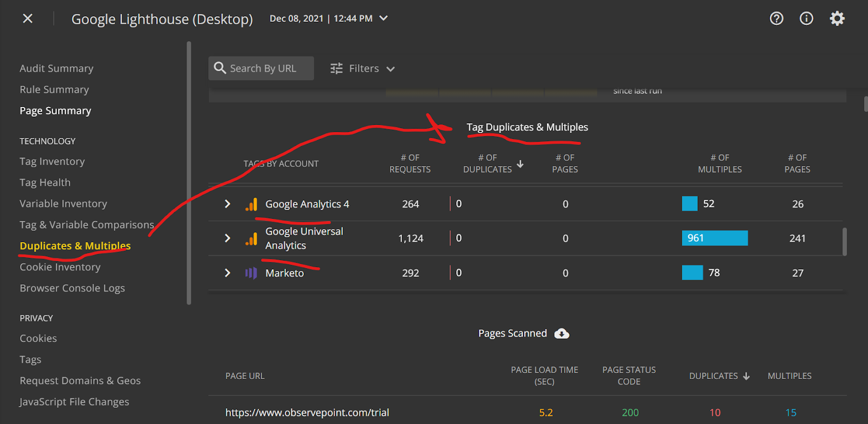Expand the Google Analytics 4 row
This screenshot has height=424, width=868.
click(227, 204)
